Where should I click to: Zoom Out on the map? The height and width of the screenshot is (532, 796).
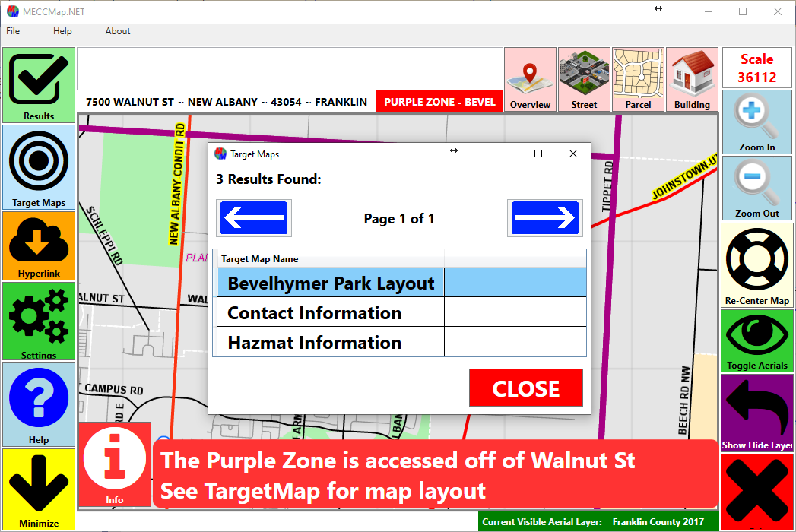[x=756, y=188]
